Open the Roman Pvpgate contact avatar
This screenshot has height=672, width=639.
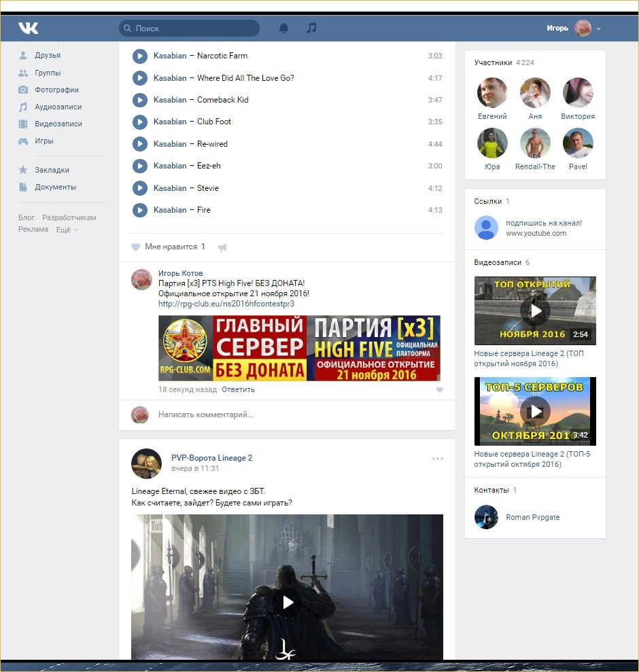486,517
